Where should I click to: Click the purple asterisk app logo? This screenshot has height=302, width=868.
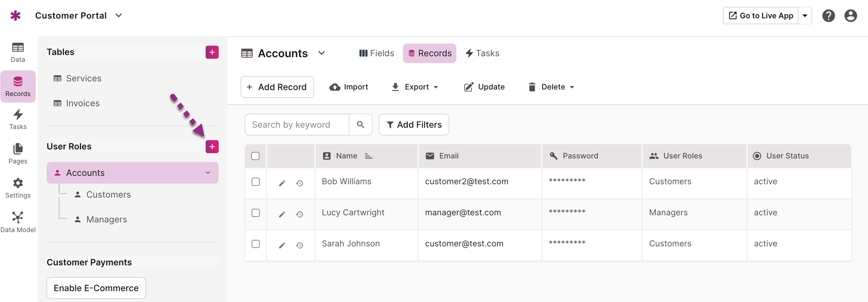coord(16,16)
